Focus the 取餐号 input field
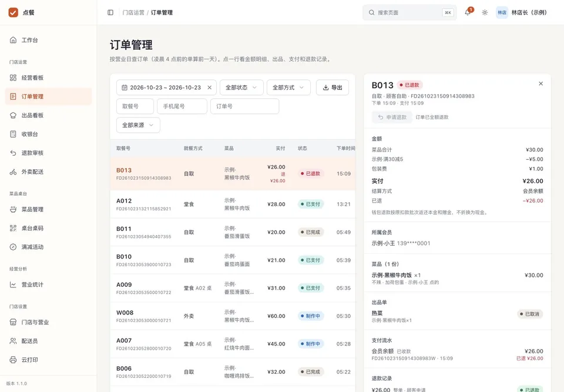This screenshot has width=564, height=392. [135, 106]
